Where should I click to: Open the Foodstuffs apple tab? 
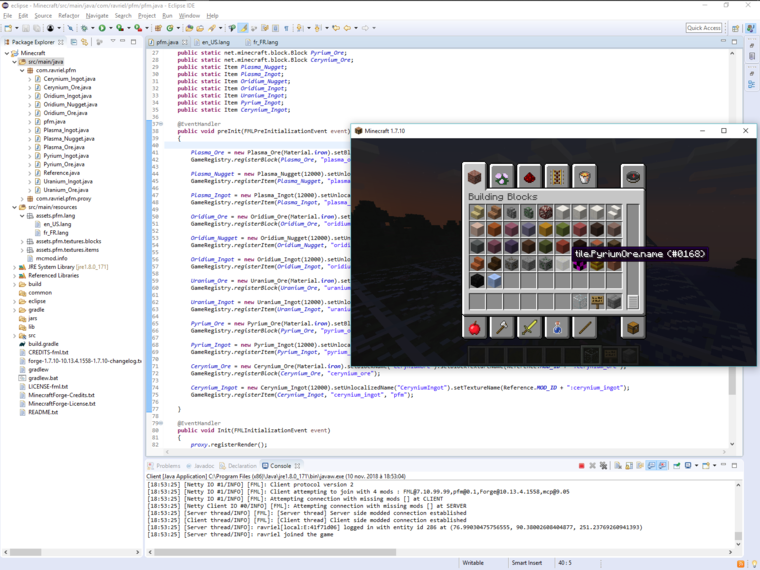point(475,327)
